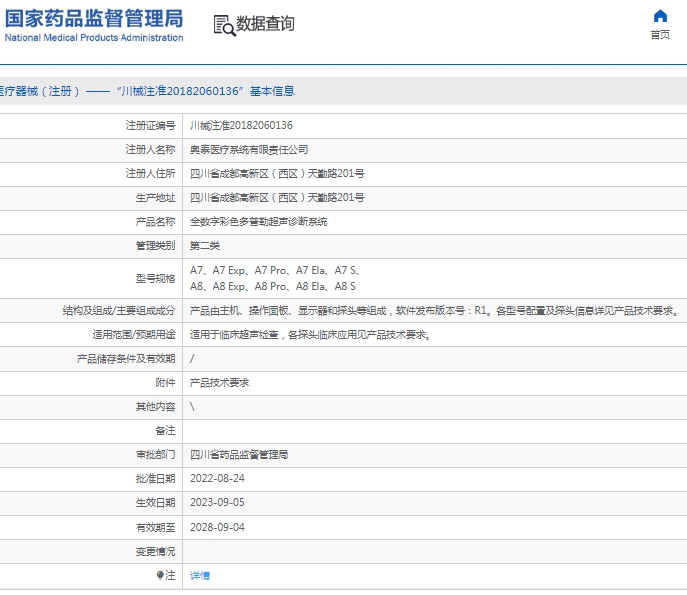Click the 生效日期 row label
687x595 pixels.
(x=155, y=503)
